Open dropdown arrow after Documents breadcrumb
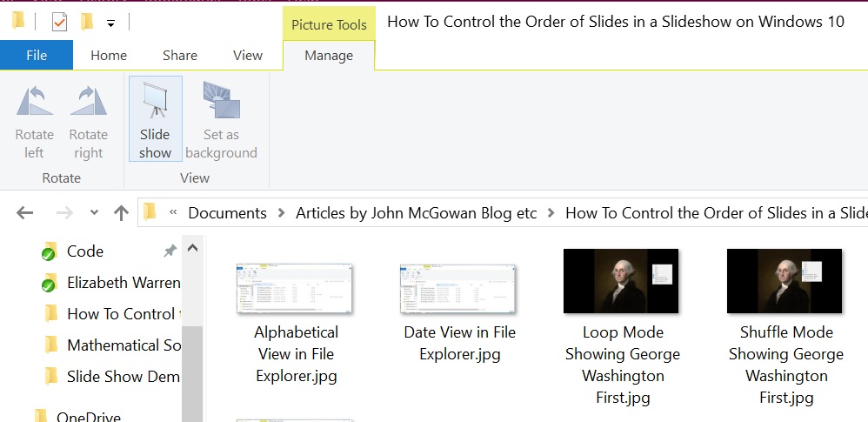 pyautogui.click(x=281, y=213)
